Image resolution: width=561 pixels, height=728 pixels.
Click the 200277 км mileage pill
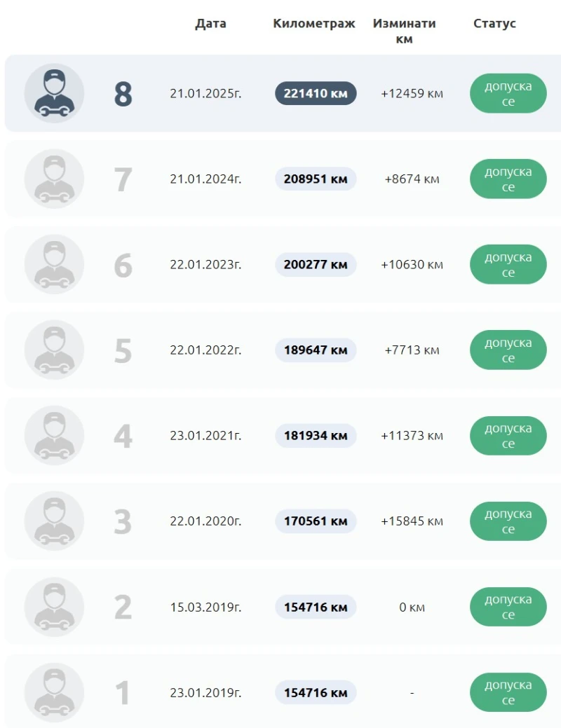[316, 264]
